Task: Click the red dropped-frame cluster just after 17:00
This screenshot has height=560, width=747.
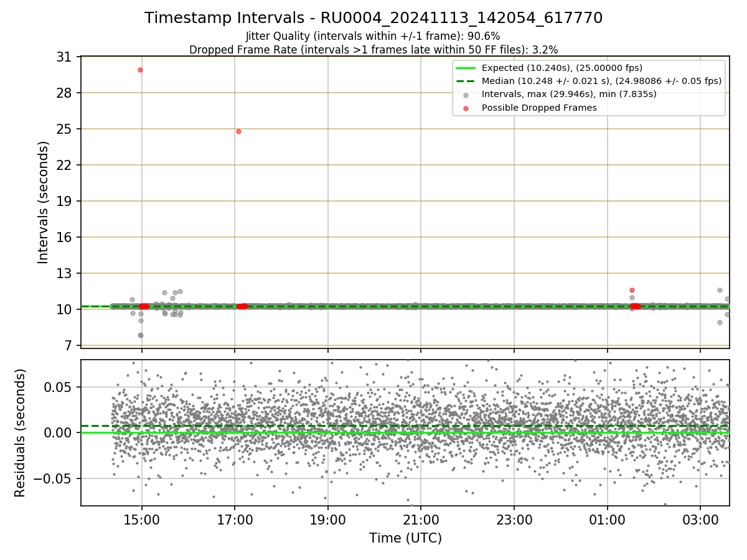Action: (x=242, y=306)
